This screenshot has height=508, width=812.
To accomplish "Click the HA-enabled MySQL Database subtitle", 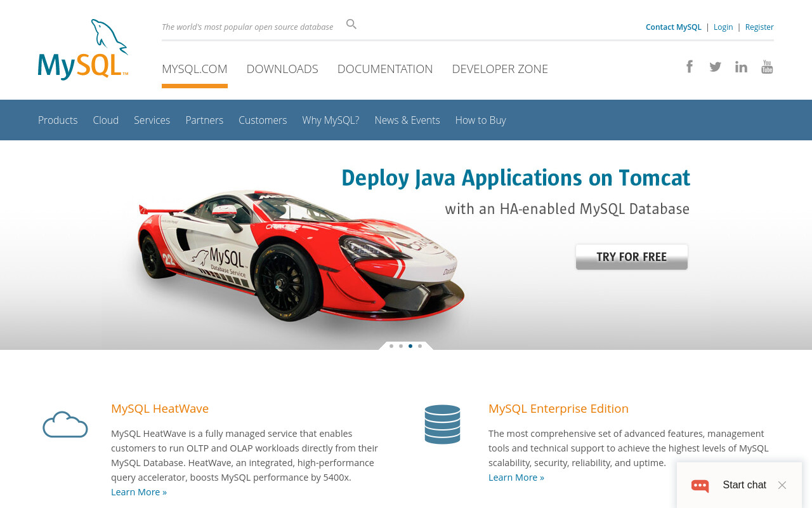I will click(567, 209).
